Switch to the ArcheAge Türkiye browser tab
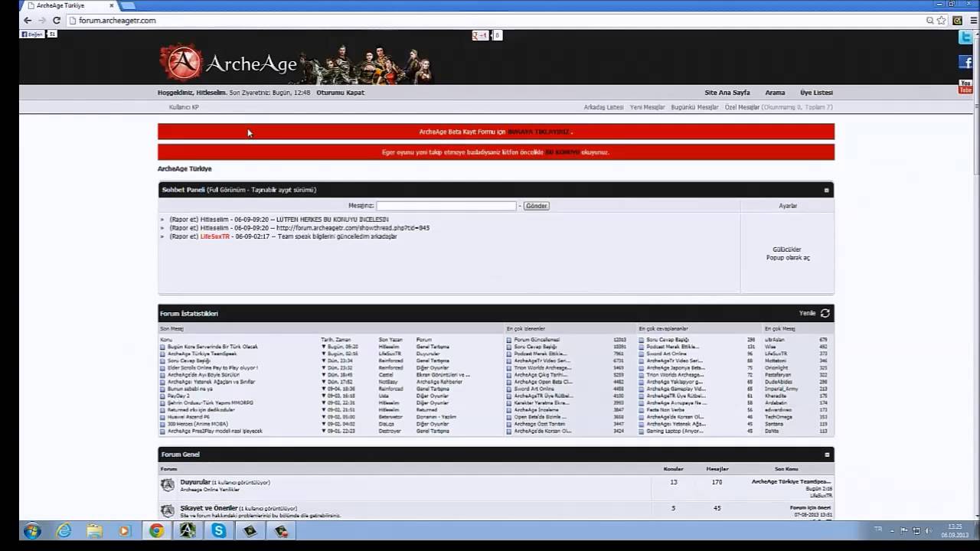 (x=69, y=5)
